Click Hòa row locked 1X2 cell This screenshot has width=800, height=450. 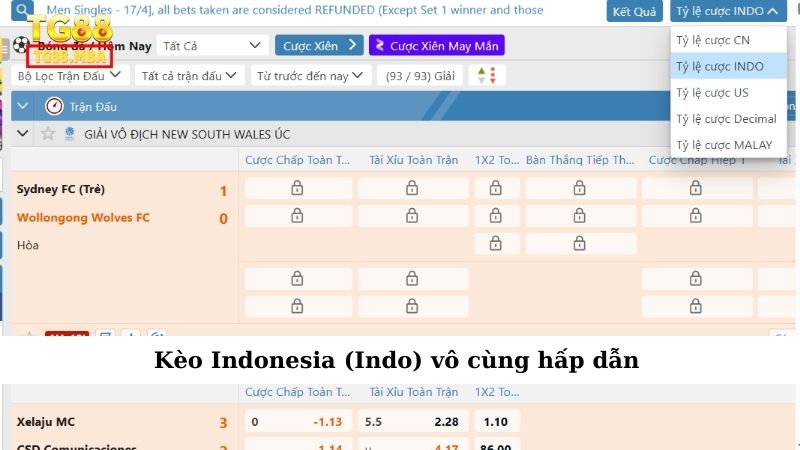tap(496, 244)
